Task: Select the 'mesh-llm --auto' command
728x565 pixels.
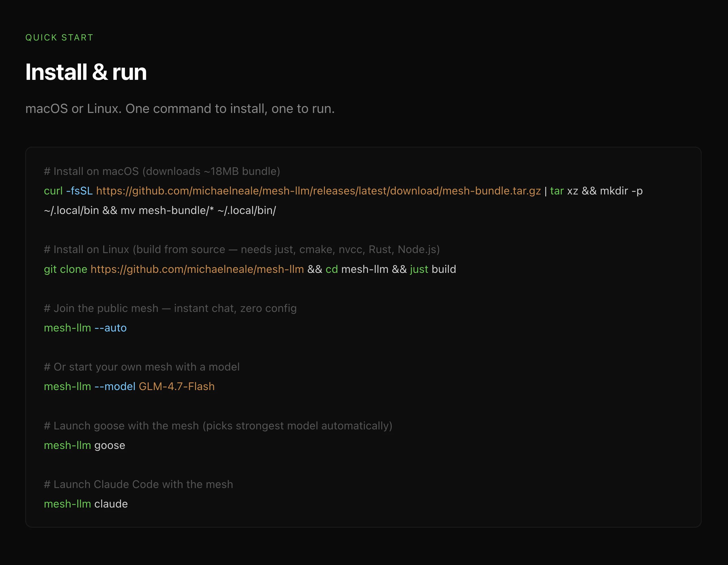Action: click(85, 328)
